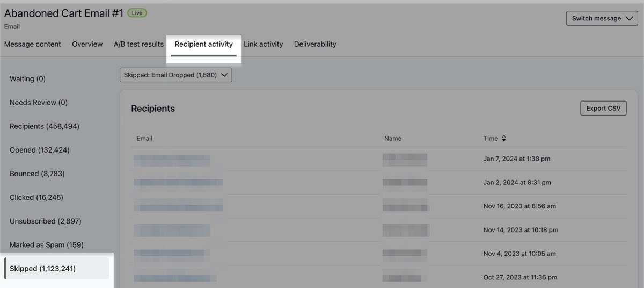This screenshot has height=288, width=644.
Task: Select Skipped (1,123,241) sidebar item
Action: 42,268
